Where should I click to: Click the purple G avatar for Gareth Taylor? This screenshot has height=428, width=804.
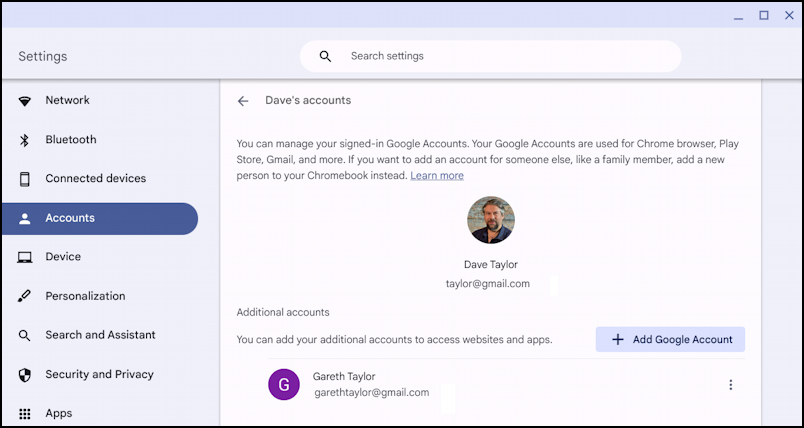pyautogui.click(x=284, y=384)
